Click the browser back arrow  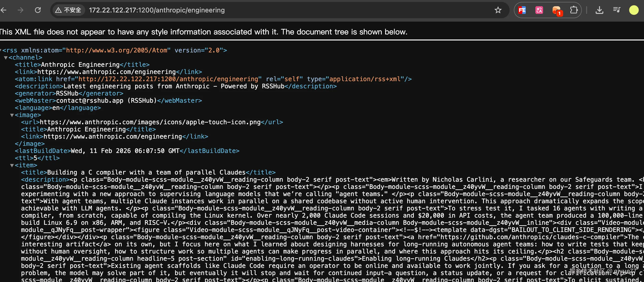coord(4,10)
